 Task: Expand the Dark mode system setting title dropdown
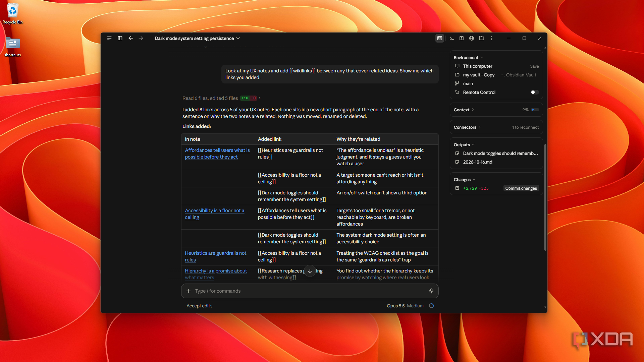(197, 38)
